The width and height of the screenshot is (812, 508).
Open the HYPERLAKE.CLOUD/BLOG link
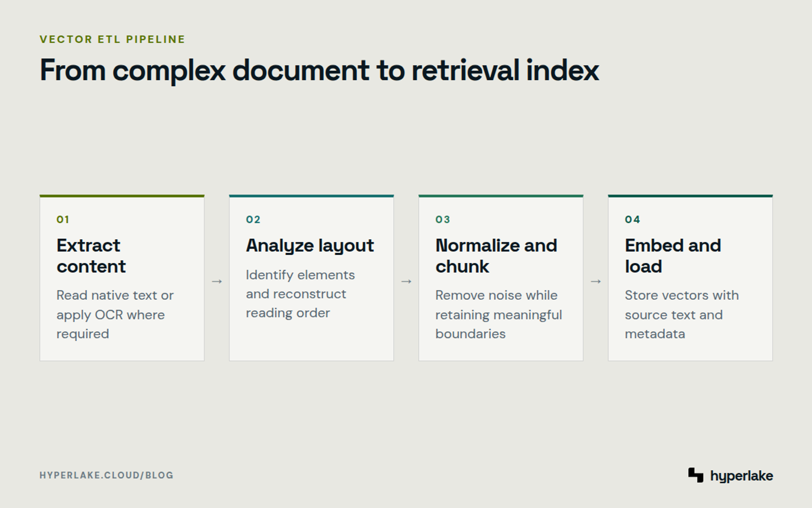coord(107,475)
